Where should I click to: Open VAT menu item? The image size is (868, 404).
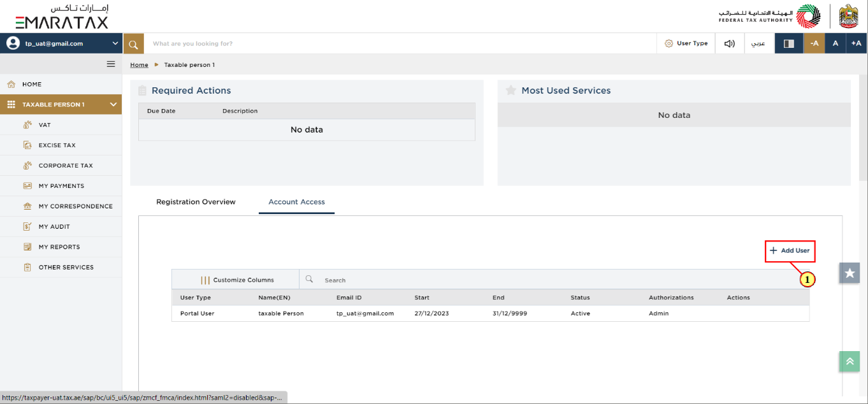click(61, 125)
